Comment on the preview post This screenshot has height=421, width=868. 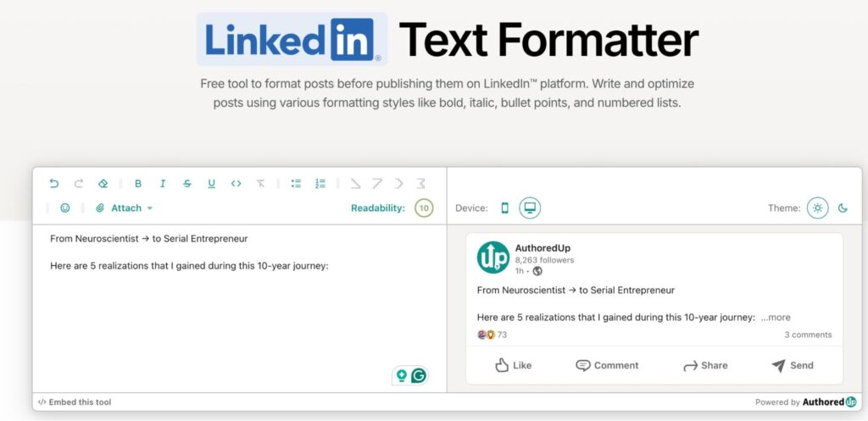tap(607, 365)
